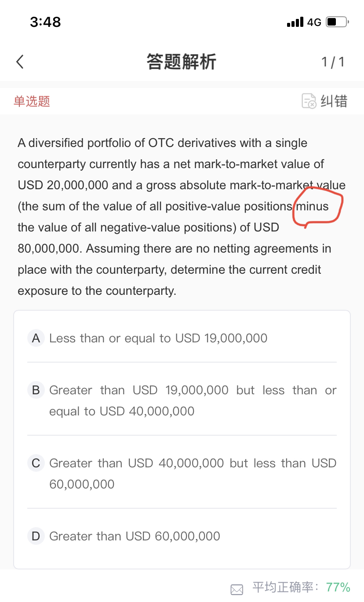
Task: Tap the 1/1 page counter
Action: pyautogui.click(x=333, y=62)
